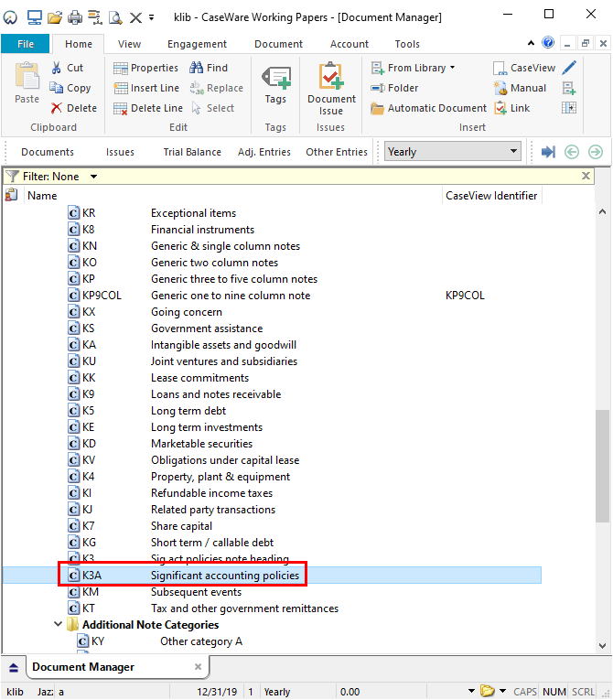Image resolution: width=613 pixels, height=700 pixels.
Task: Switch to the Document ribbon tab
Action: 278,44
